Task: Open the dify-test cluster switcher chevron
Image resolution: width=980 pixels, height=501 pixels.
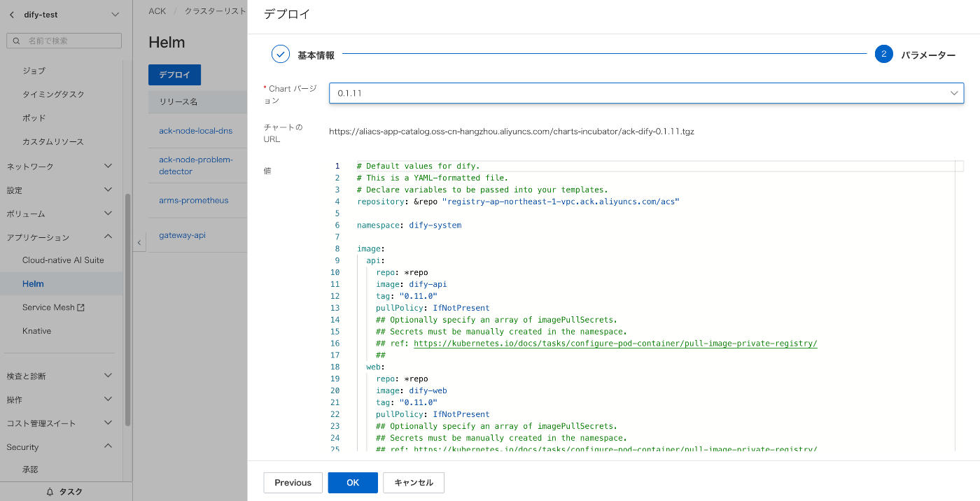Action: click(115, 15)
